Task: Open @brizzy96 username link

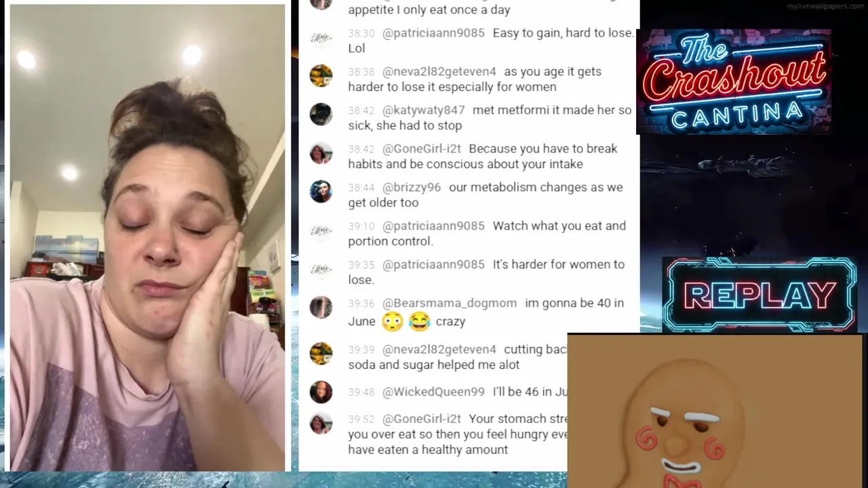Action: pos(412,188)
